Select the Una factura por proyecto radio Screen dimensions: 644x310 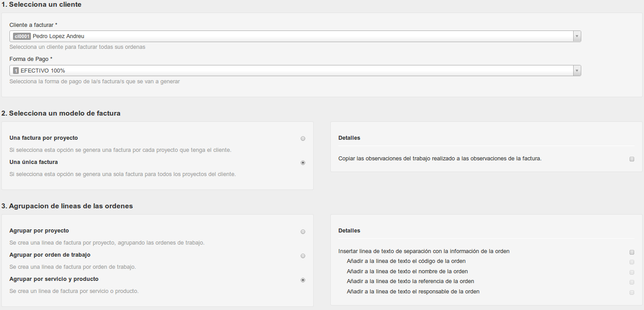(x=303, y=139)
